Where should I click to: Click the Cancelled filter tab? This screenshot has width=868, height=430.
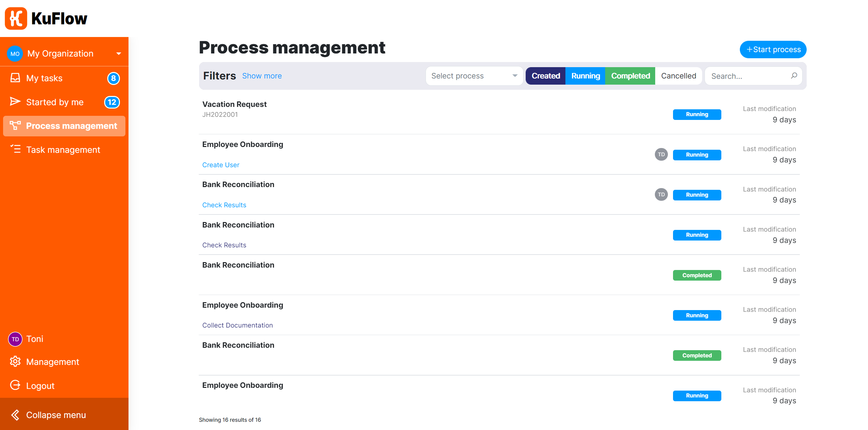(678, 76)
